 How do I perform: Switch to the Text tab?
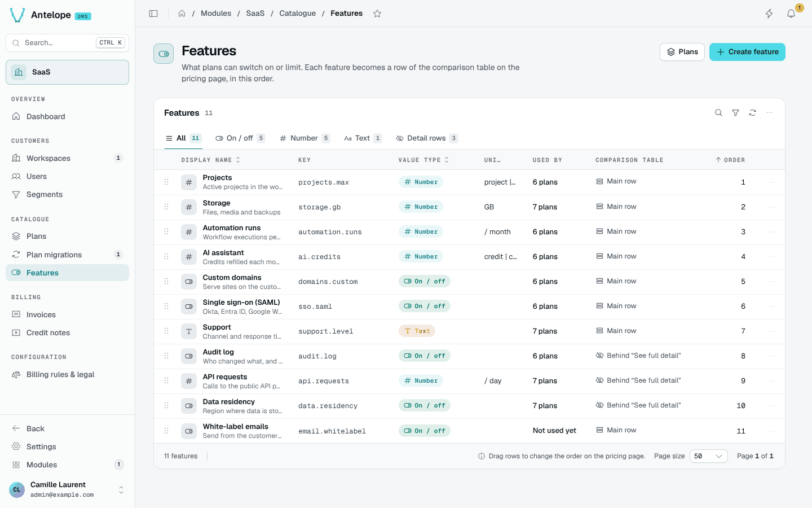pyautogui.click(x=363, y=138)
